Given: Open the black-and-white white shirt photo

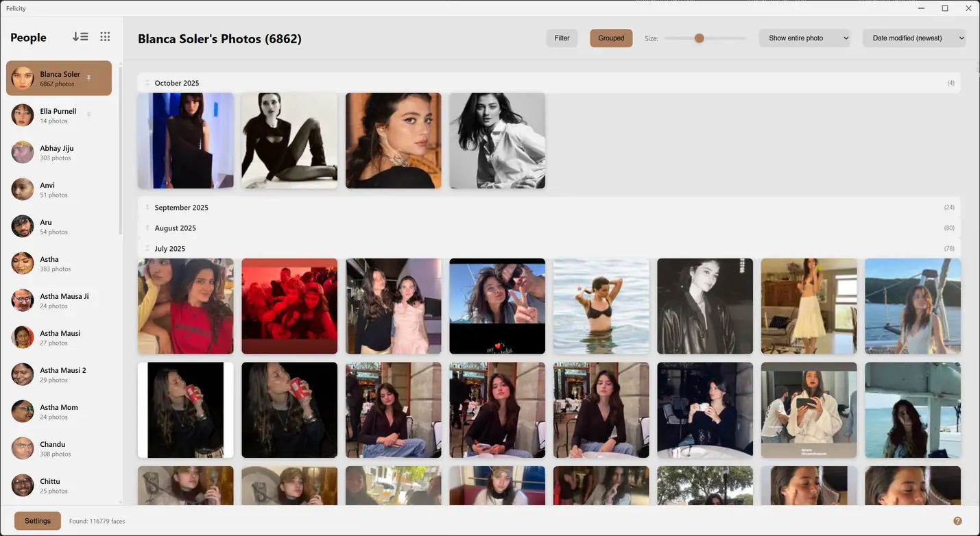Looking at the screenshot, I should coord(497,141).
